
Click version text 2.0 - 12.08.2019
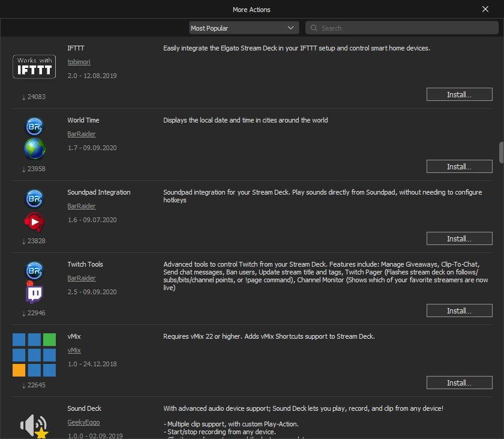click(92, 76)
